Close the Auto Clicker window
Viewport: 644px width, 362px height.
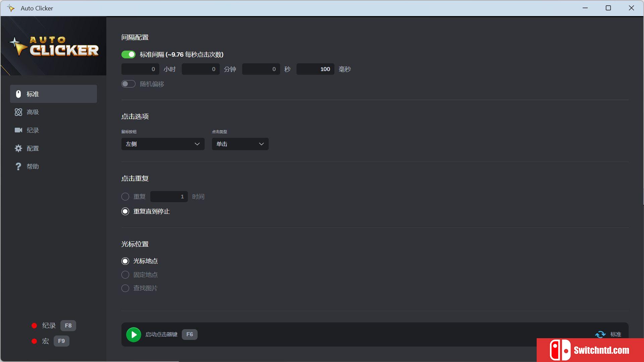[631, 8]
